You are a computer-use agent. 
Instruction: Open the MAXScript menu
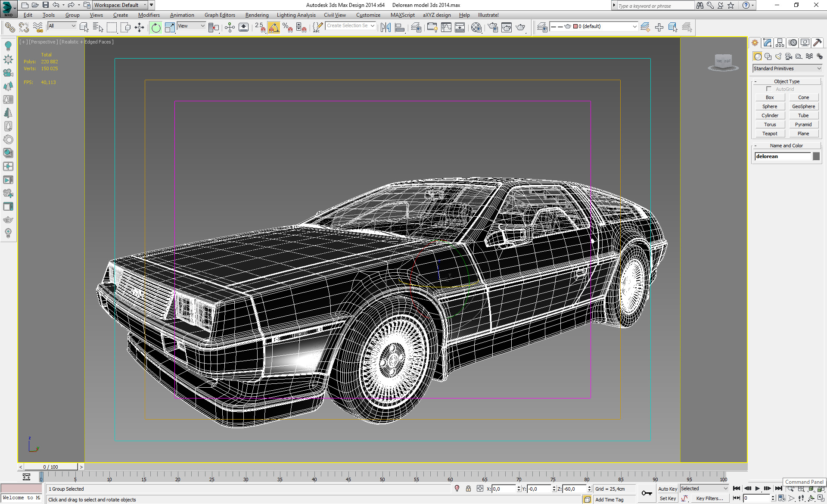click(403, 15)
